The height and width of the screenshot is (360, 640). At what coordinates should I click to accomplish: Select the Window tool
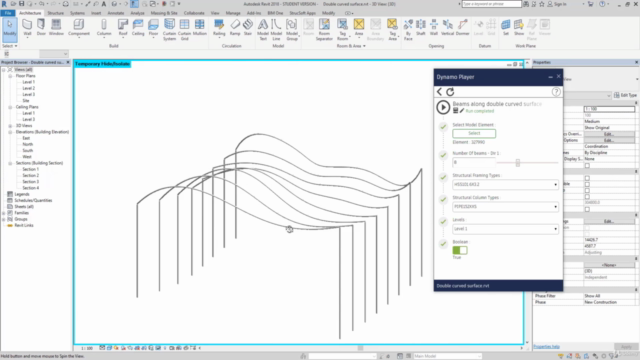(x=56, y=28)
